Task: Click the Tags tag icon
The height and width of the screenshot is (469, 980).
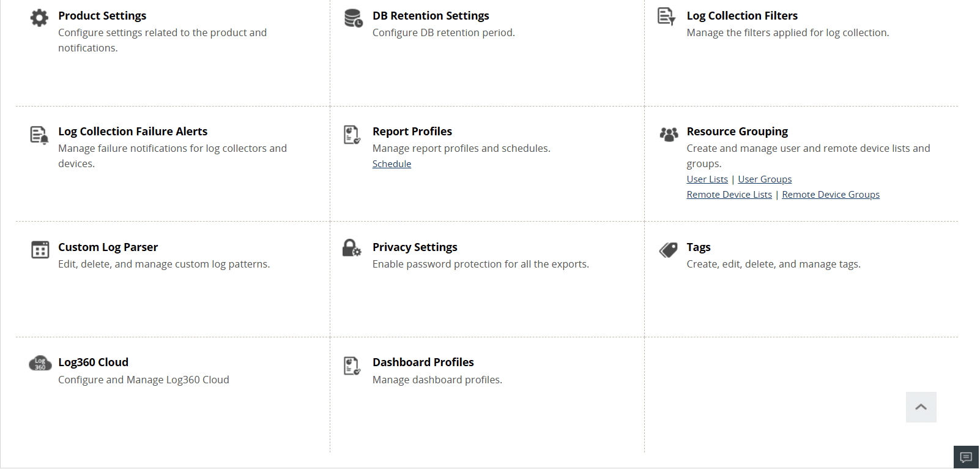Action: point(668,249)
